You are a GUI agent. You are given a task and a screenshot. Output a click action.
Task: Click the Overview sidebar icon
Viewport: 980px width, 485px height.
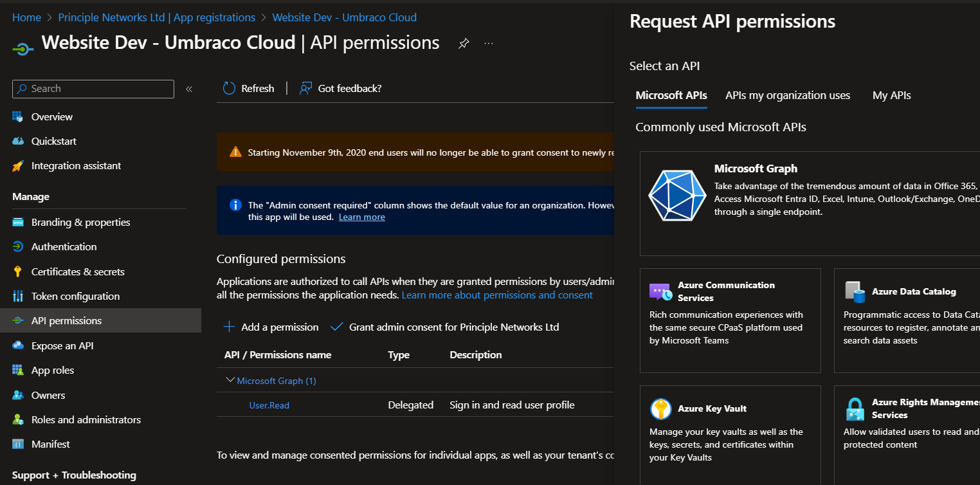pyautogui.click(x=18, y=116)
